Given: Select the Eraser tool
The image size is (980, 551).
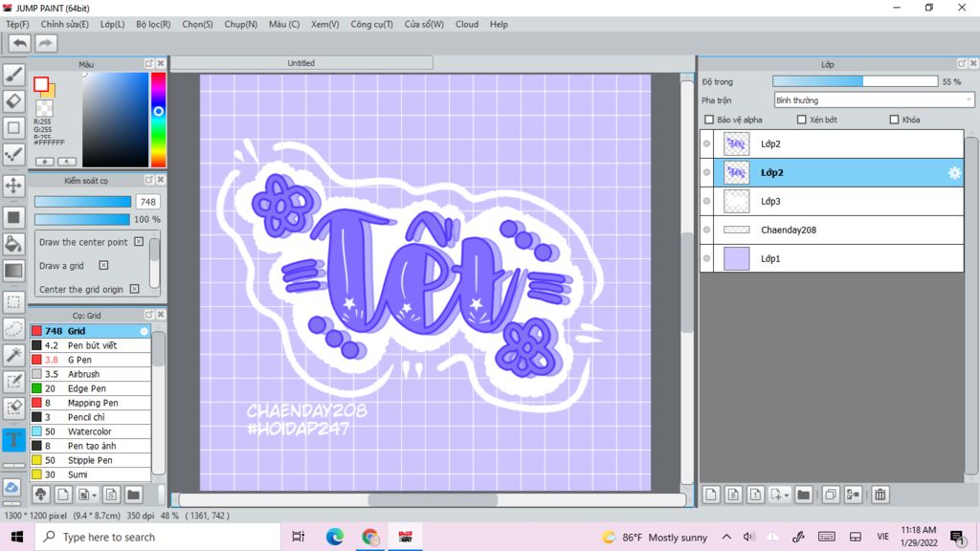Looking at the screenshot, I should point(13,100).
